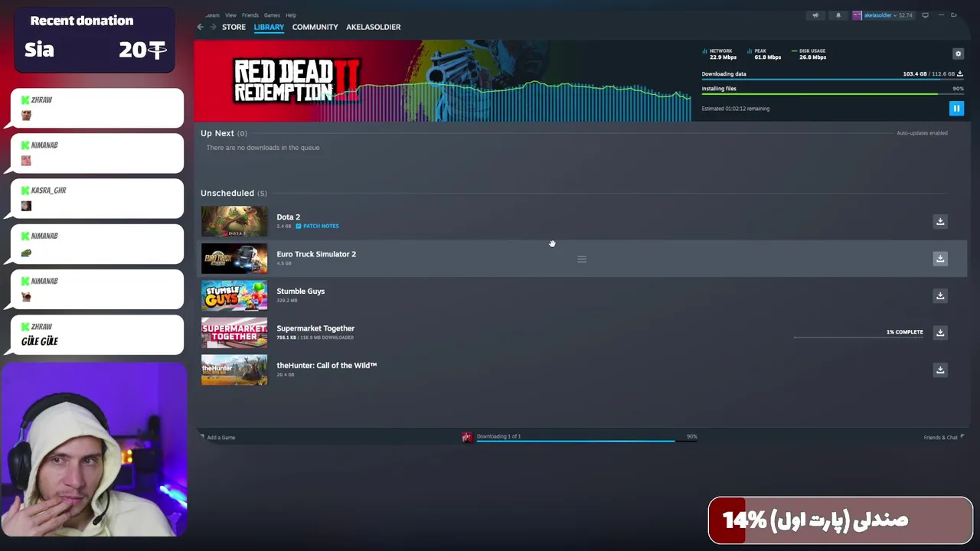Image resolution: width=980 pixels, height=551 pixels.
Task: Open the View menu
Action: pos(230,15)
